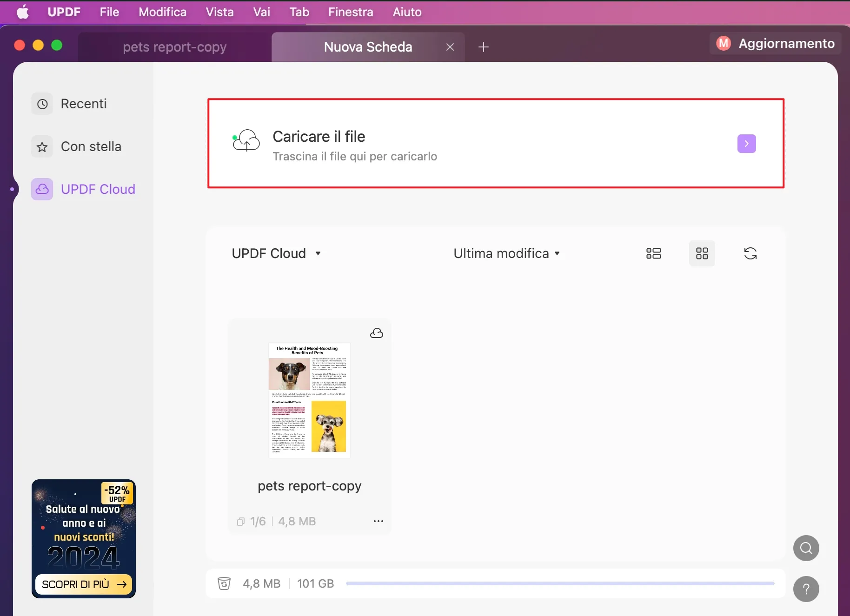This screenshot has height=616, width=850.
Task: Open the Tab menu
Action: coord(299,12)
